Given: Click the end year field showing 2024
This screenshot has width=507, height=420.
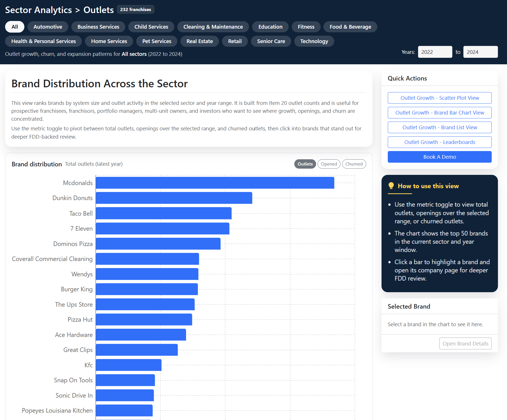Looking at the screenshot, I should click(x=480, y=52).
